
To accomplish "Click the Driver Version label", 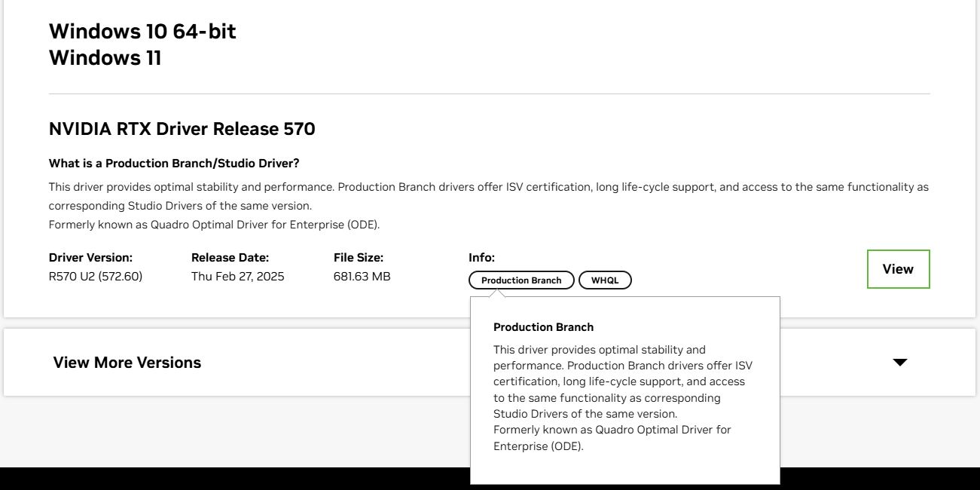I will point(90,258).
